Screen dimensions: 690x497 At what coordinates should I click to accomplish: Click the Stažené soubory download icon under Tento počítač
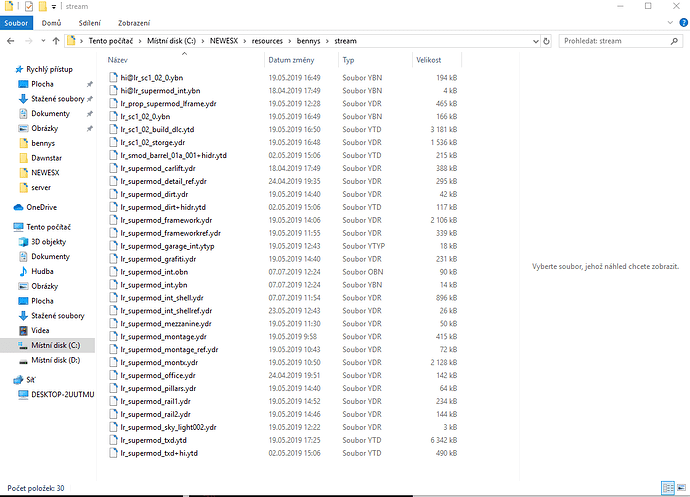(x=21, y=315)
